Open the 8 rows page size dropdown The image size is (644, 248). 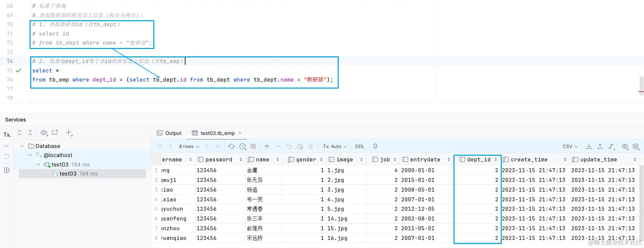coord(189,146)
